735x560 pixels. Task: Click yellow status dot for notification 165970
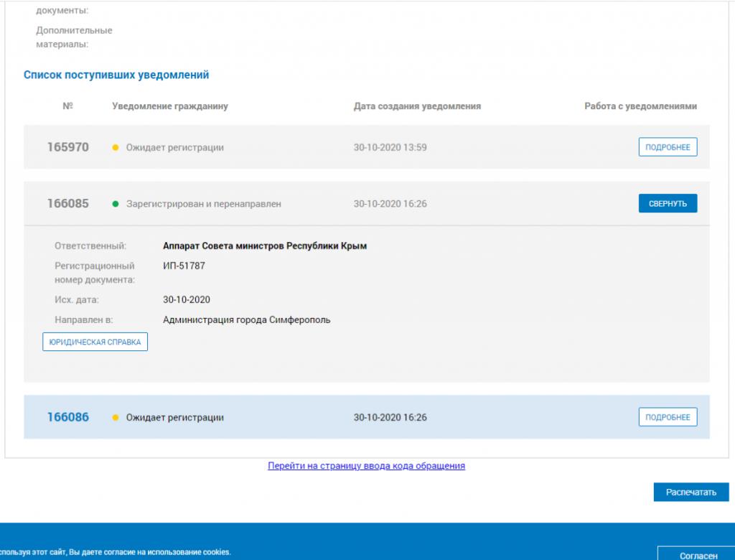point(116,148)
